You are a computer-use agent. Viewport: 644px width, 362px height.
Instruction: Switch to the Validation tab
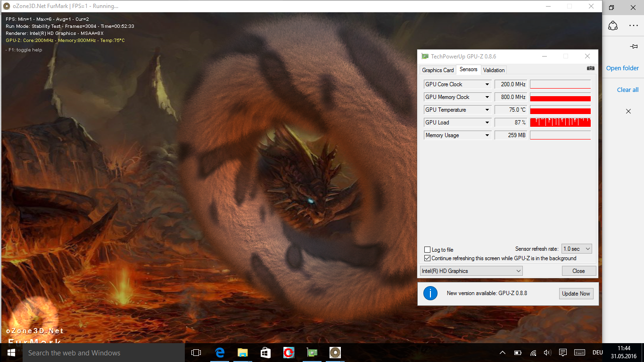tap(494, 70)
